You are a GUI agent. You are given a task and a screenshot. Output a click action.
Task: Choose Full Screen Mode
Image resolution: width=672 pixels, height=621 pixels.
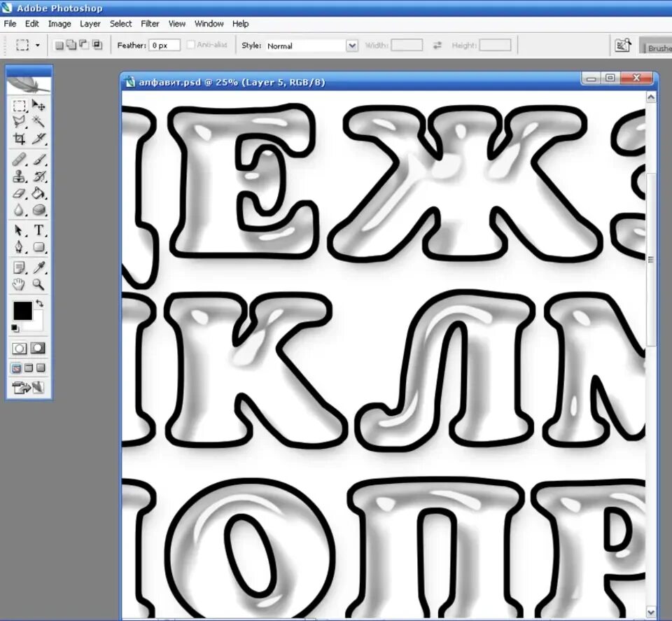(41, 368)
